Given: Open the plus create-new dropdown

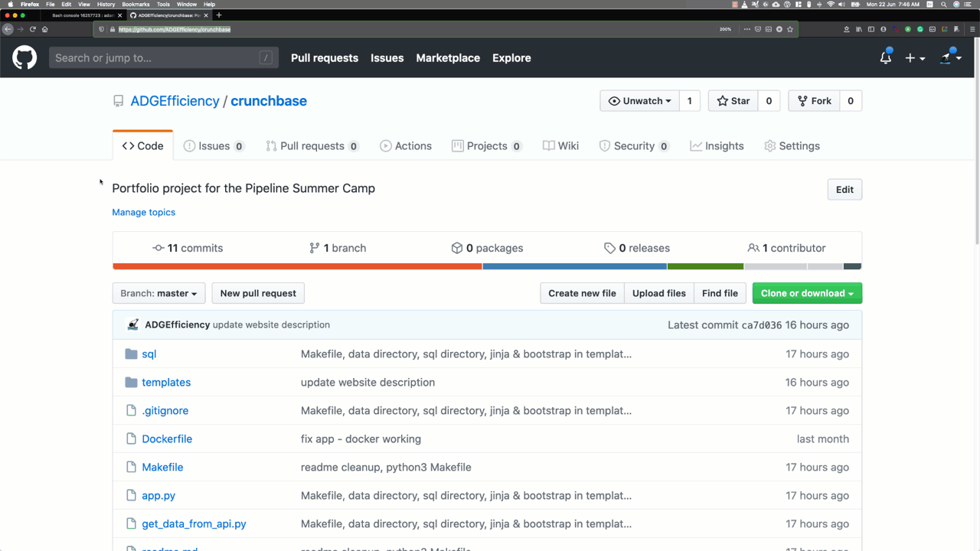Looking at the screenshot, I should (x=915, y=58).
